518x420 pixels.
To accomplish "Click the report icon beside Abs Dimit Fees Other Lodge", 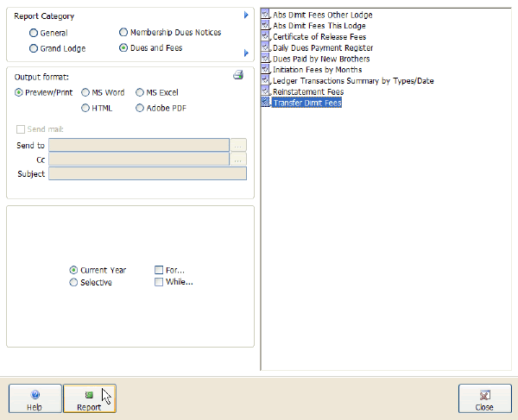I will click(x=266, y=16).
